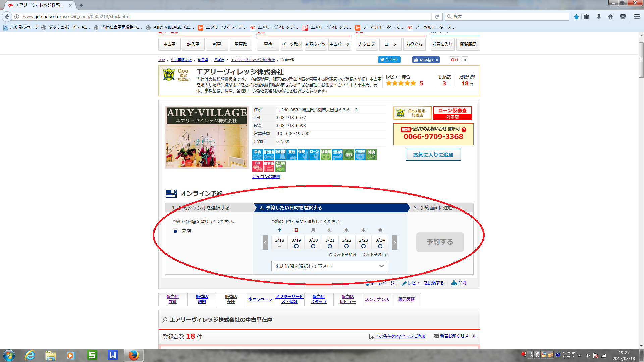Click the 予約する button

coord(440,242)
